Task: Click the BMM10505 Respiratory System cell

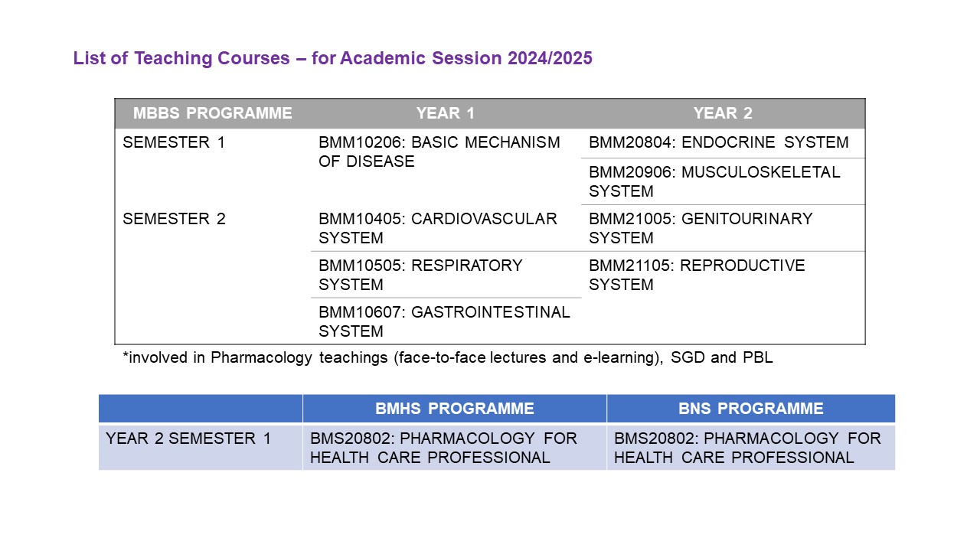Action: 446,275
